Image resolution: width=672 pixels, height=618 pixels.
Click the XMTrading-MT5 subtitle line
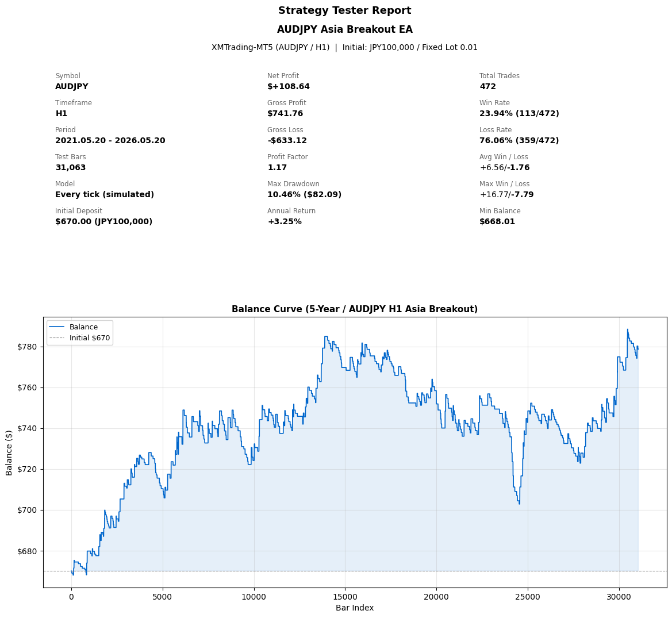(x=344, y=48)
